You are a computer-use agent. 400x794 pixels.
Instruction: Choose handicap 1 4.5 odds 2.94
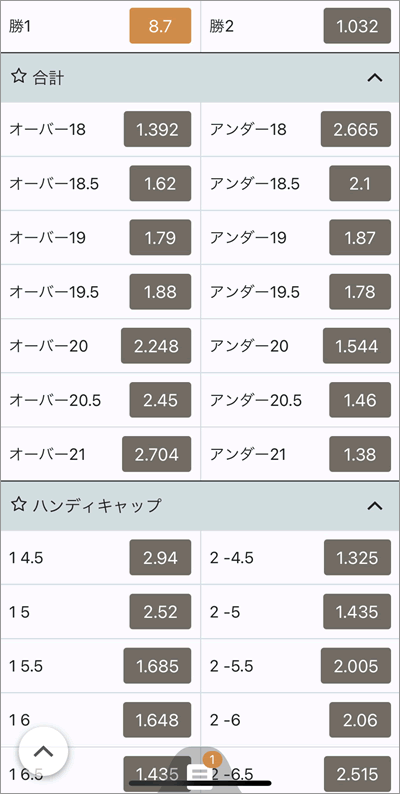[x=160, y=558]
